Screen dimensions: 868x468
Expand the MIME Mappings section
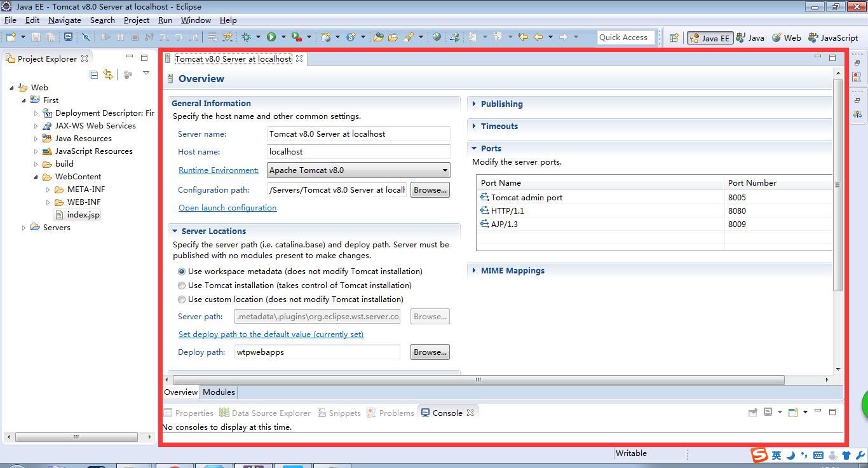click(474, 270)
